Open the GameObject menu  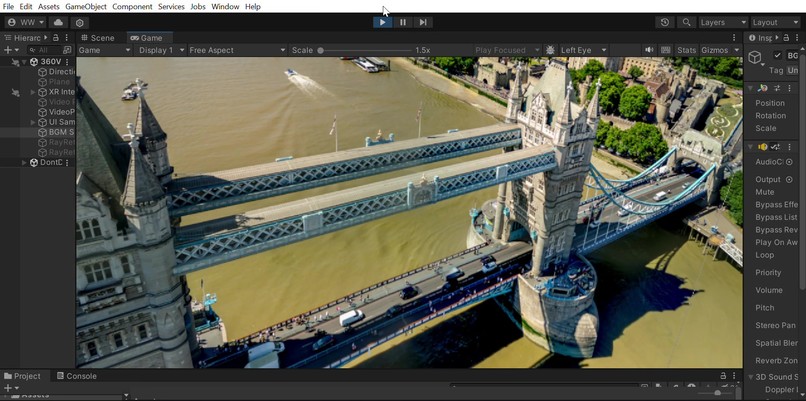(x=86, y=7)
